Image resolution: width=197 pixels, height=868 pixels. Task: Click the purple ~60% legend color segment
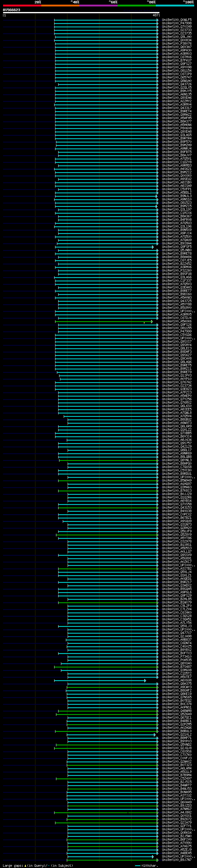tap(98, 6)
